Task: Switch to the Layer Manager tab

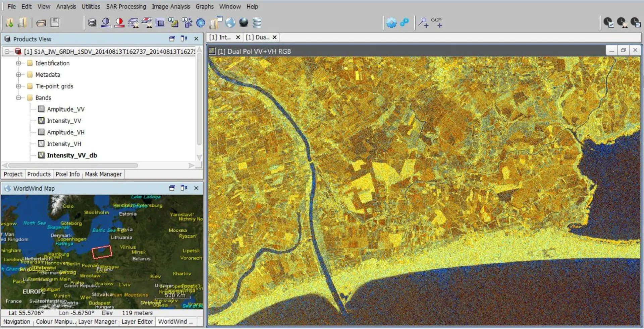Action: coord(97,322)
